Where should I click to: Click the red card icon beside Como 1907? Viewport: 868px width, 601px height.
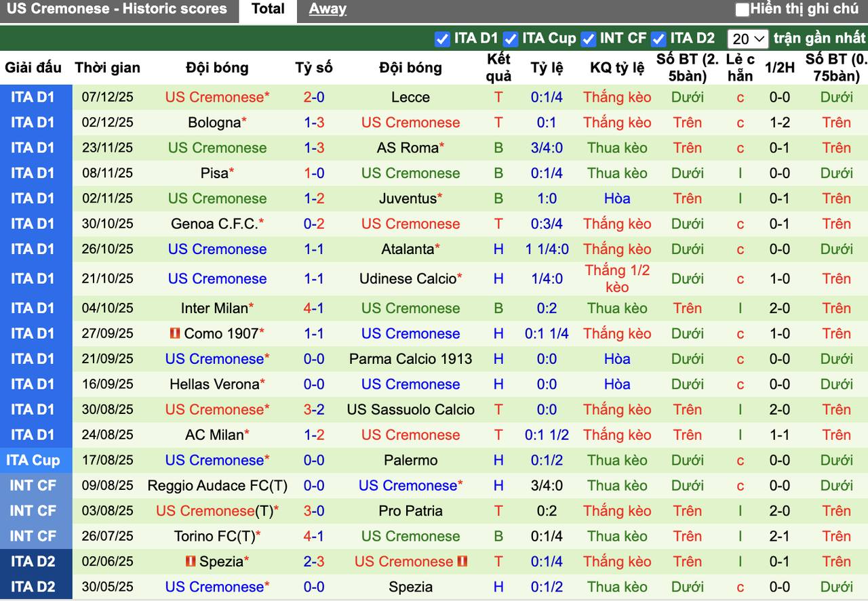tap(175, 333)
